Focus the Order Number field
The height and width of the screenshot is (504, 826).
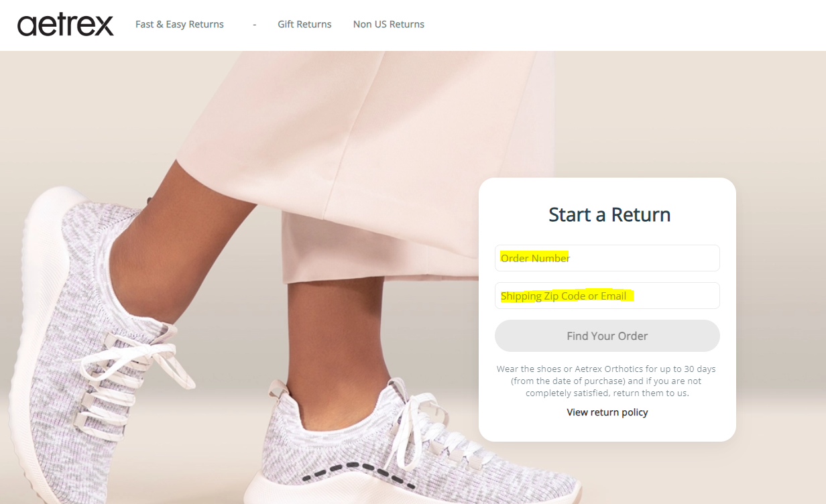607,258
